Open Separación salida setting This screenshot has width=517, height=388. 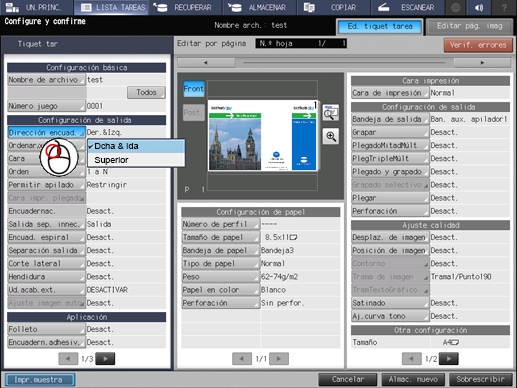point(46,250)
